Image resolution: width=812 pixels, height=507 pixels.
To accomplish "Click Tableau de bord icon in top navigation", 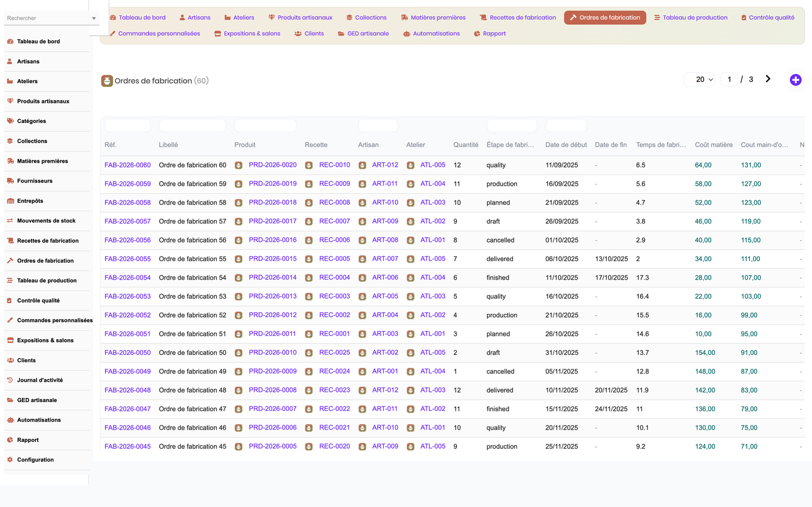I will 112,17.
